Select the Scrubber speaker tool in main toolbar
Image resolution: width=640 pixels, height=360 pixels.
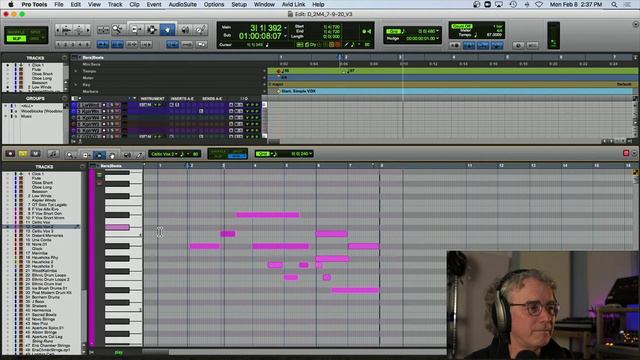(x=185, y=29)
